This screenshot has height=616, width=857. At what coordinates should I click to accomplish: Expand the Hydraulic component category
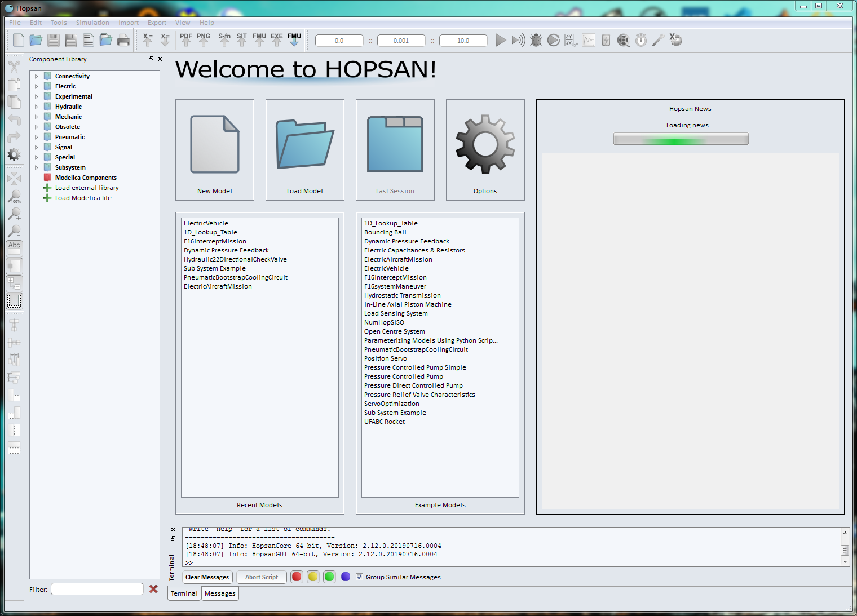36,106
